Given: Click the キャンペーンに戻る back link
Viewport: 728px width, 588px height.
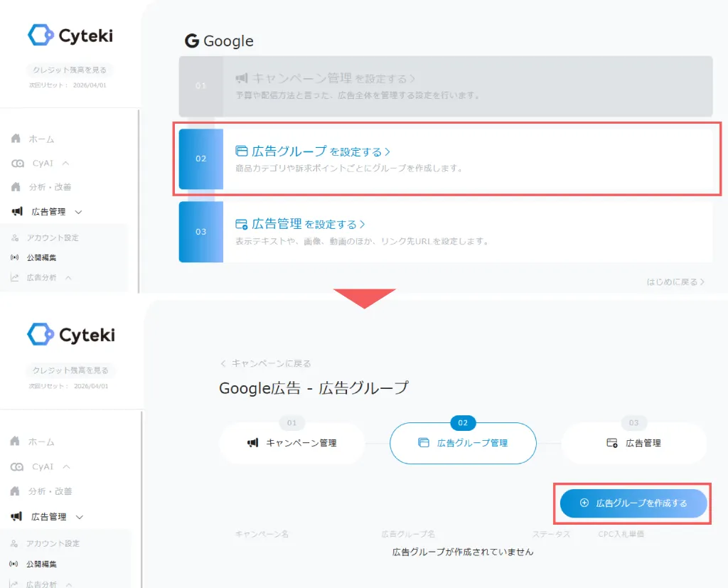Looking at the screenshot, I should (x=266, y=363).
